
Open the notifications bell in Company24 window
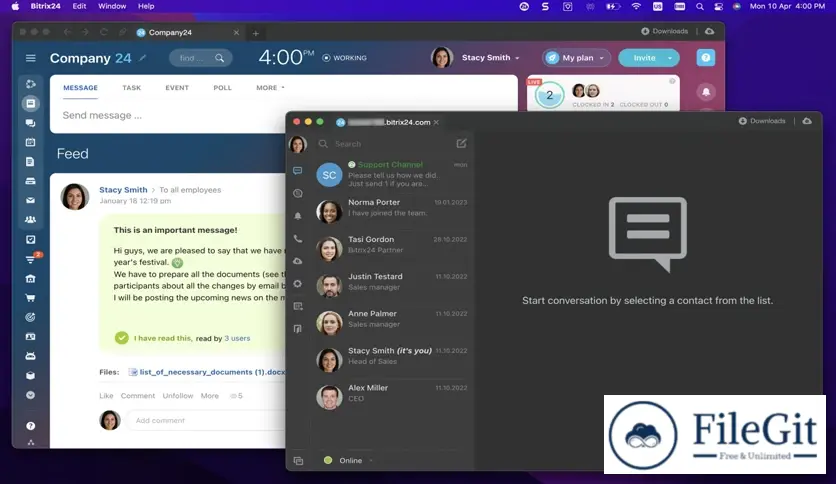(706, 92)
